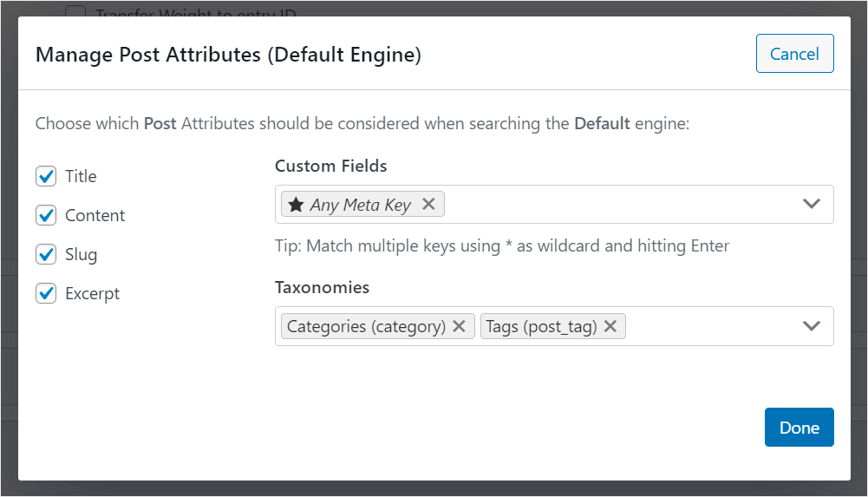This screenshot has height=497, width=868.
Task: Click the Manage Post Attributes dialog title
Action: click(x=228, y=55)
